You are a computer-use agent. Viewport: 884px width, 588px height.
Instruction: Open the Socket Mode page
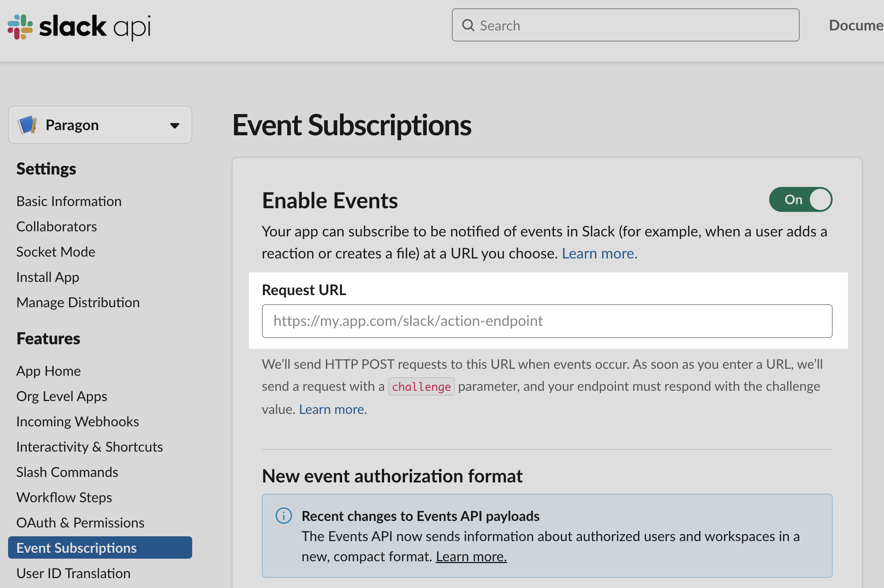pos(56,251)
